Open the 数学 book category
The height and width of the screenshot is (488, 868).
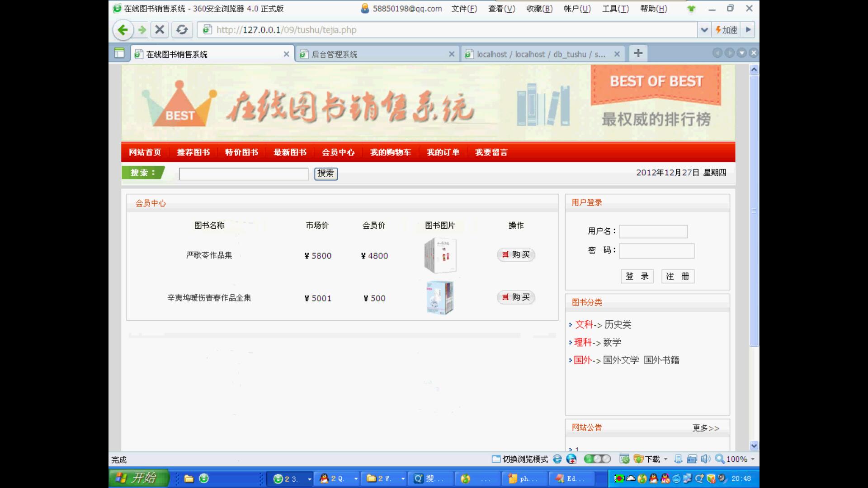612,343
